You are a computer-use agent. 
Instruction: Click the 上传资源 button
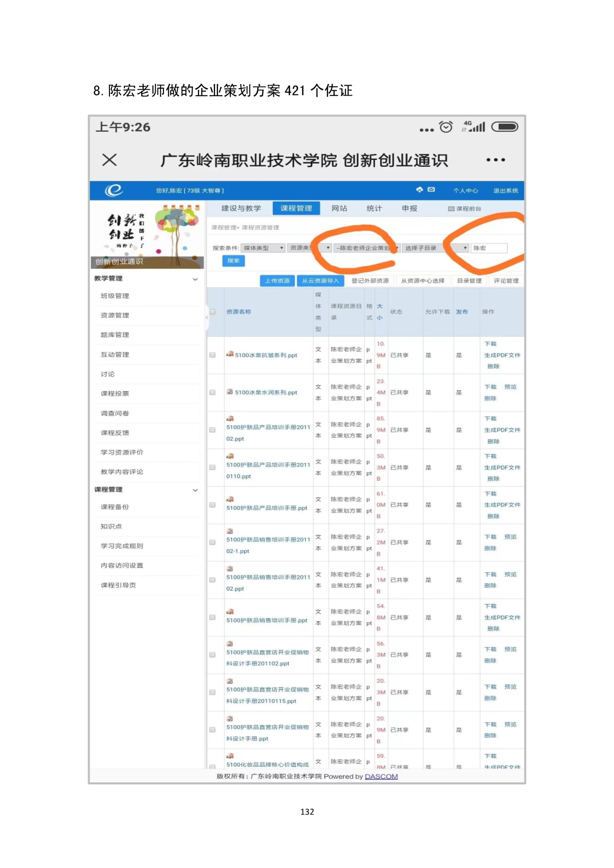(x=277, y=281)
